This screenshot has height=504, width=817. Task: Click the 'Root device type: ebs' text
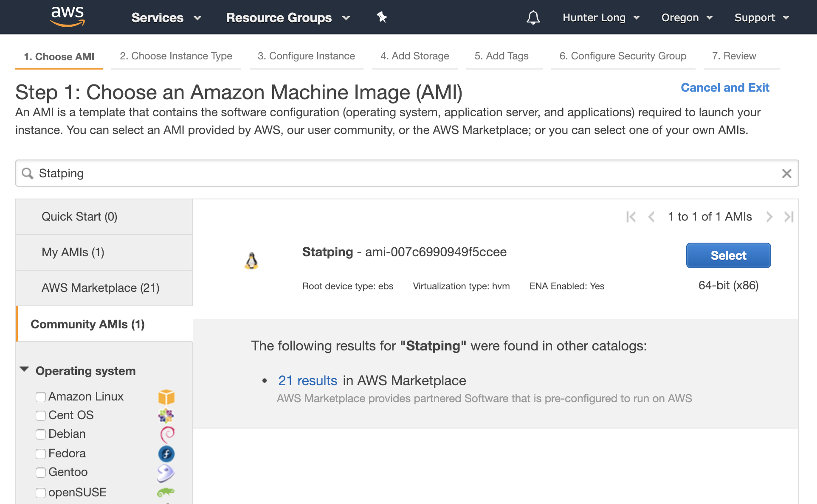[348, 286]
